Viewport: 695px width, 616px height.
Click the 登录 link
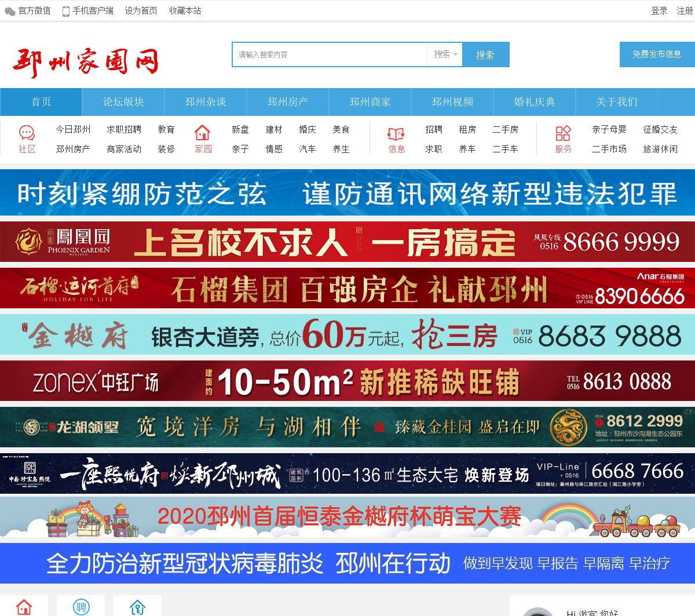(x=659, y=11)
